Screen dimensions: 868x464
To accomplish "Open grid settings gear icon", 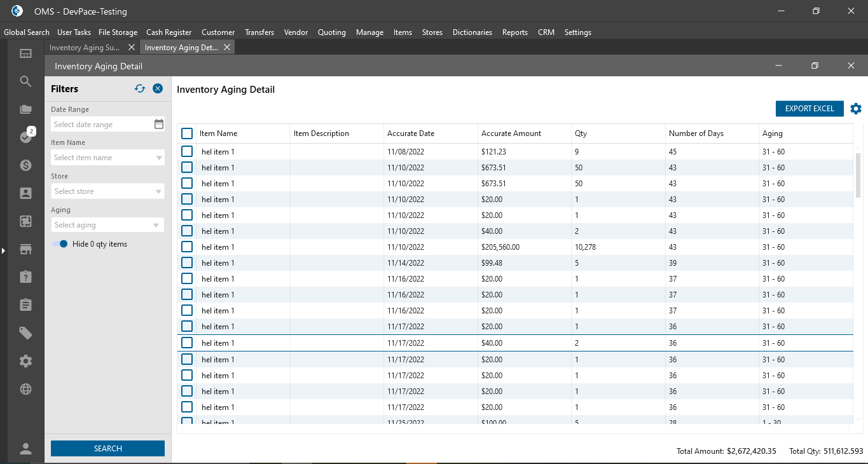I will 856,109.
